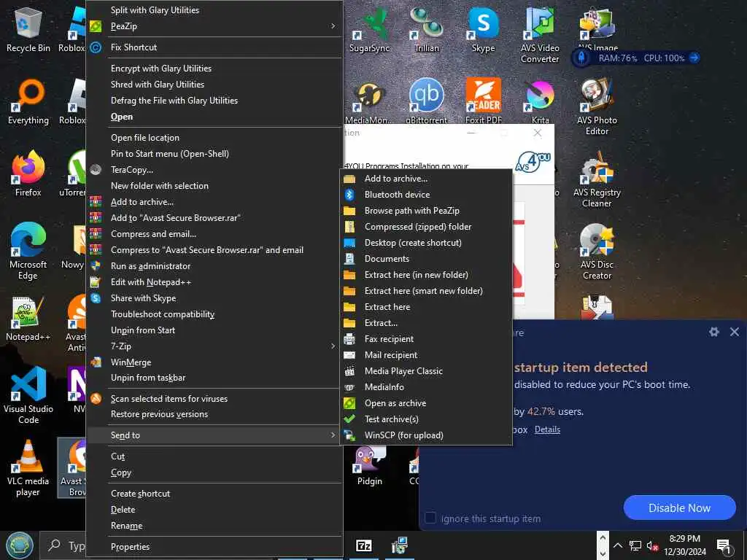This screenshot has width=747, height=560.
Task: Launch Everything search desktop icon
Action: pos(28,102)
